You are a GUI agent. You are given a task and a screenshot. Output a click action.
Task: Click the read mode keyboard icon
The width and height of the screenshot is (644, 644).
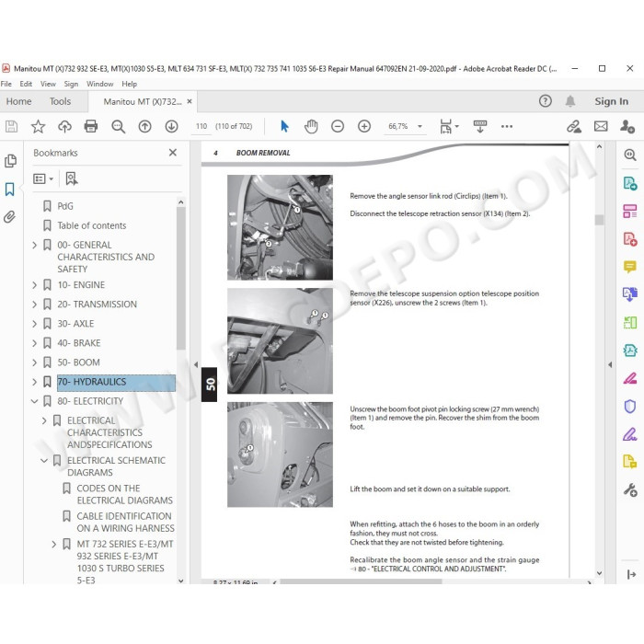click(x=479, y=127)
